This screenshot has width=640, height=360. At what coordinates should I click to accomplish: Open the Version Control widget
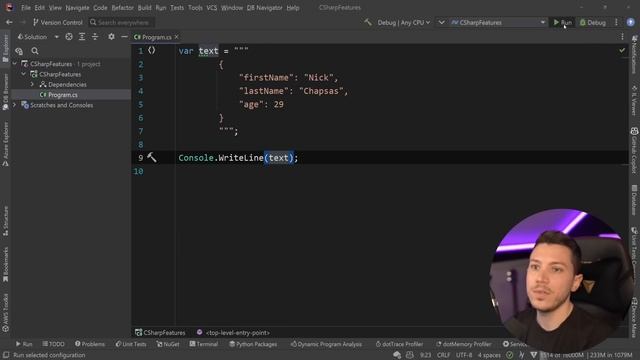(x=58, y=22)
